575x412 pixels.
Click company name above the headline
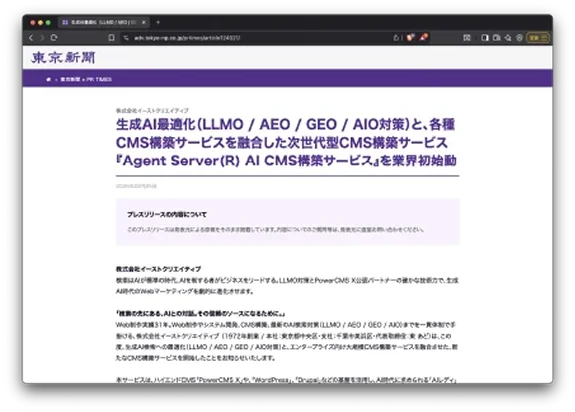click(x=152, y=110)
